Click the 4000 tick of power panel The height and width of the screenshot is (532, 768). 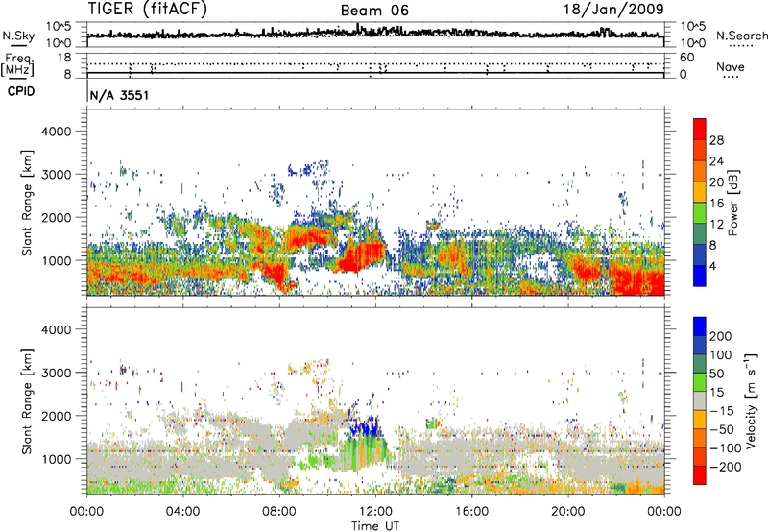point(56,132)
